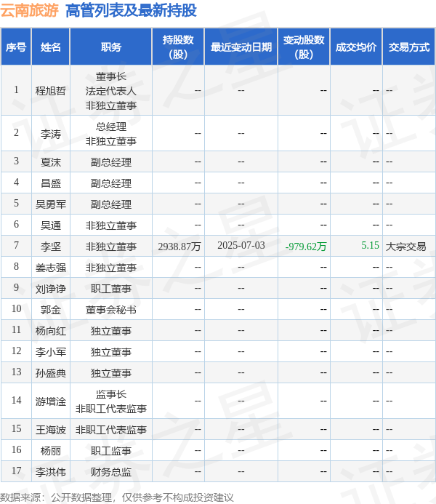The image size is (436, 504).
Task: Click the 董事会秘书 position cell
Action: click(x=111, y=310)
